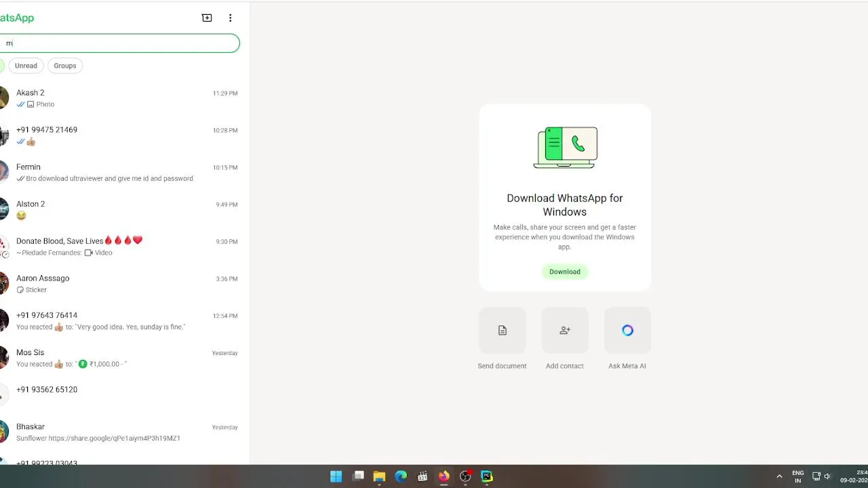Image resolution: width=868 pixels, height=488 pixels.
Task: Click the Video icon in Donate Blood preview
Action: [88, 253]
